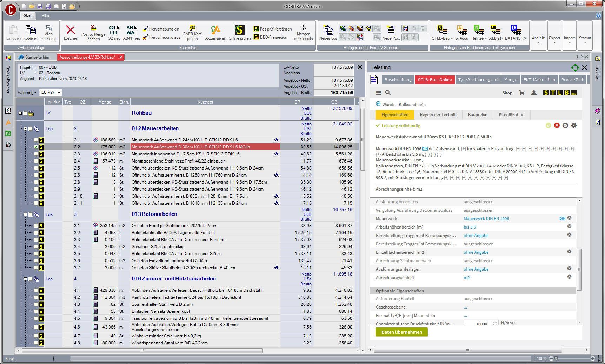Open the Hilfe ribbon tab
This screenshot has height=364, width=605.
point(45,16)
